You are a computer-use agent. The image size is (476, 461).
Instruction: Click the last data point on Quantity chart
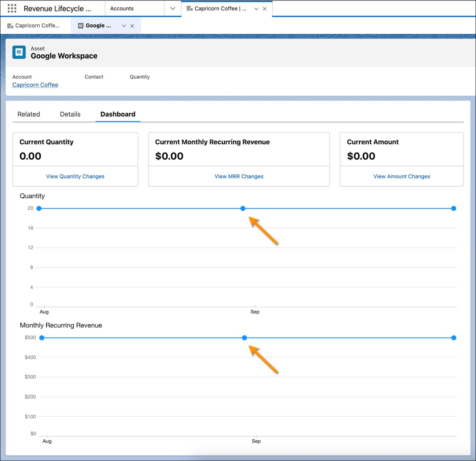click(454, 208)
